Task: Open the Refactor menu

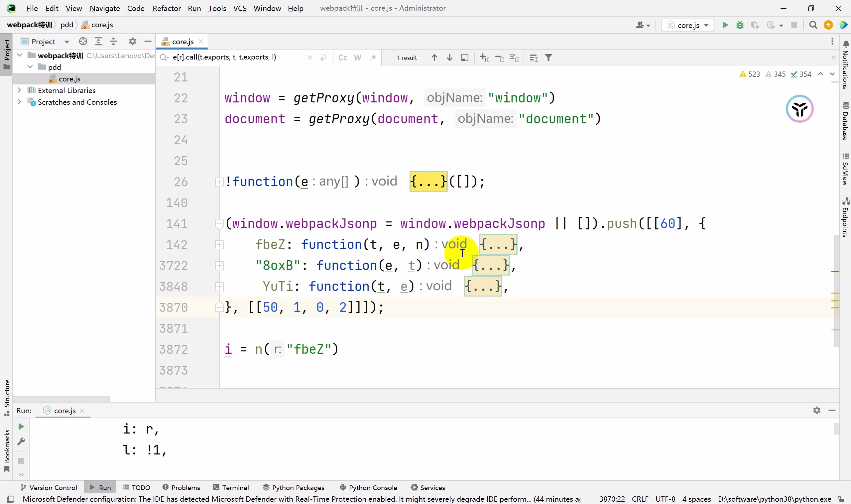Action: tap(167, 8)
